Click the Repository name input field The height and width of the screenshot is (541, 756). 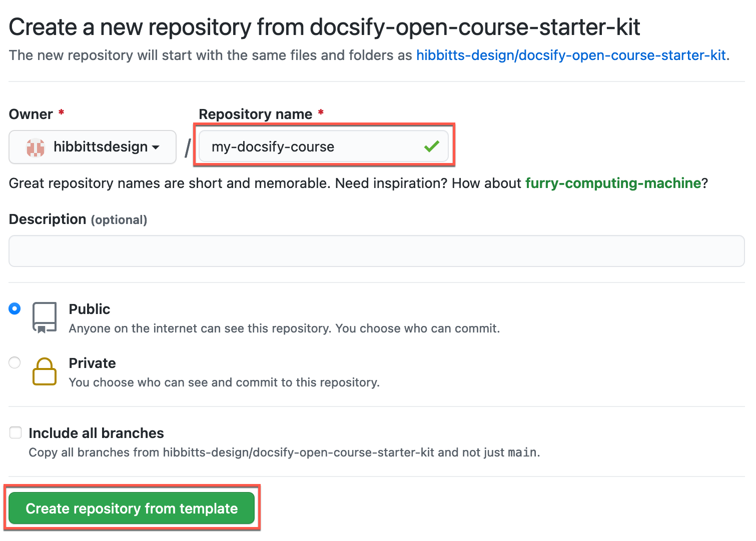click(324, 146)
